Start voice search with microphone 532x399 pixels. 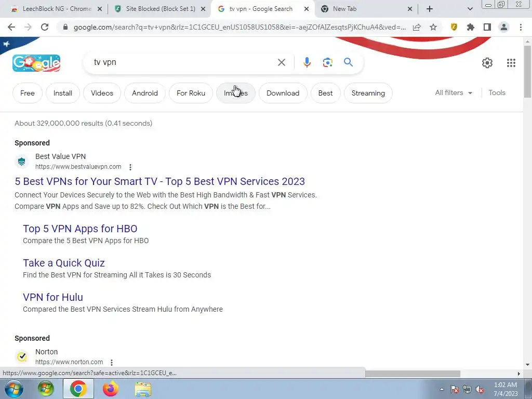point(307,62)
